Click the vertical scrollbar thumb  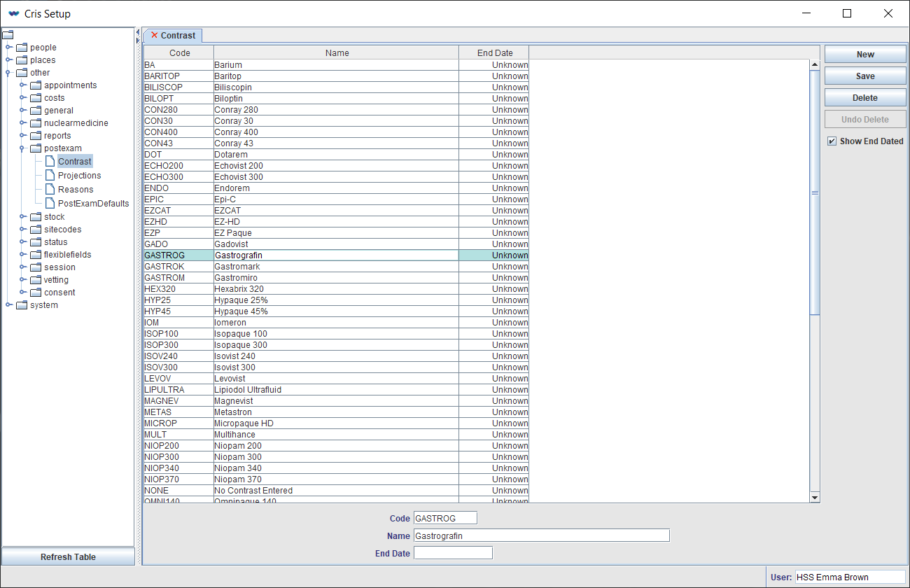815,192
